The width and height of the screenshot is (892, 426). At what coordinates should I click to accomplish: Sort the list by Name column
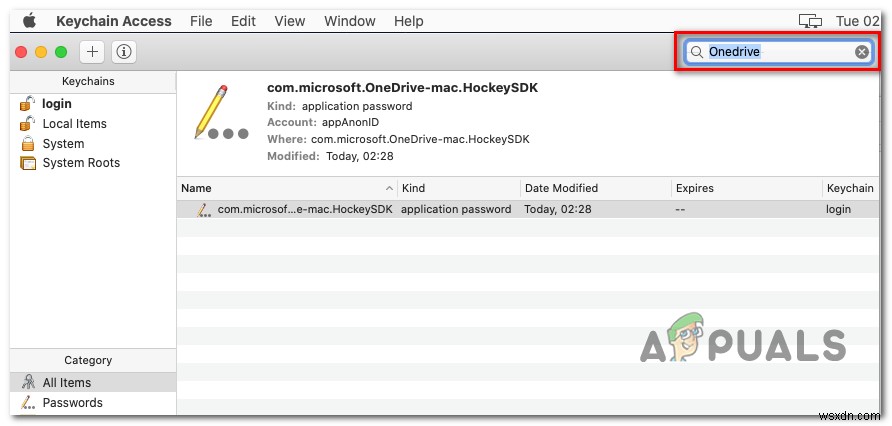287,188
